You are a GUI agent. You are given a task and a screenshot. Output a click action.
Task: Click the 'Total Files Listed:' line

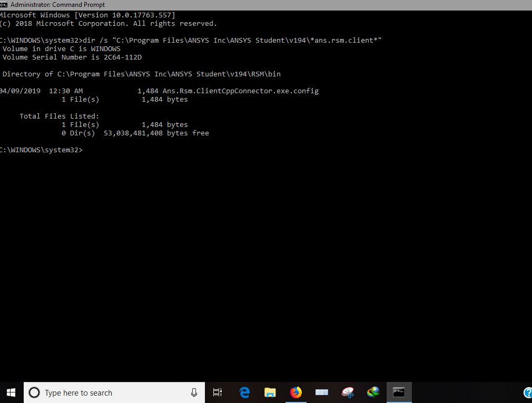coord(60,116)
